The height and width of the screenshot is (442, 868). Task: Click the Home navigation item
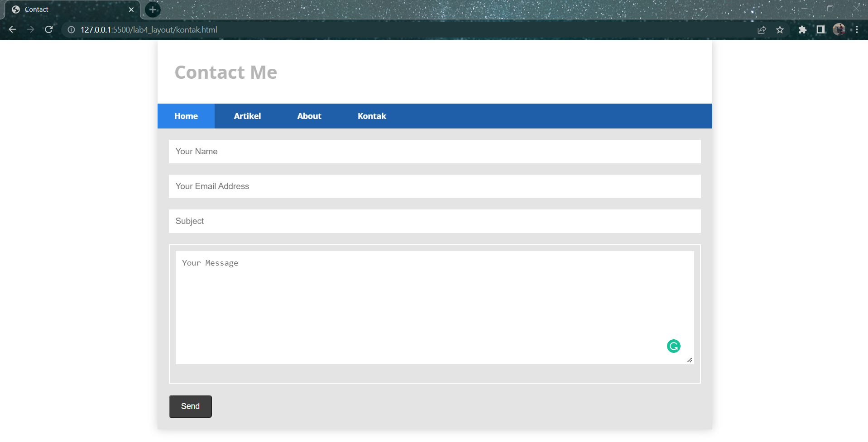coord(186,116)
